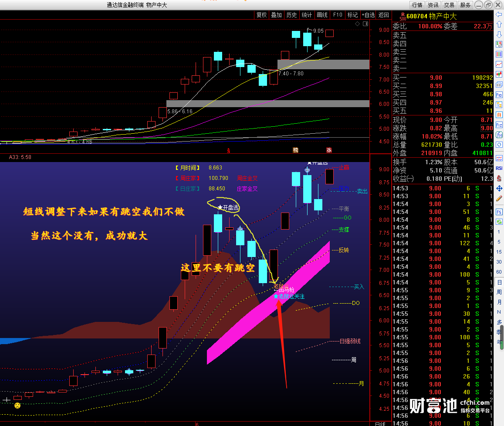Click 买五 price 8.96 row
Screen dimensions: 504x426
pos(443,111)
